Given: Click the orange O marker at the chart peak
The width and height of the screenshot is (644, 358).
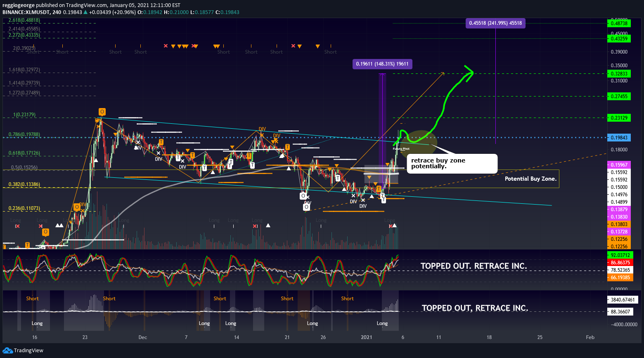Looking at the screenshot, I should coord(102,111).
